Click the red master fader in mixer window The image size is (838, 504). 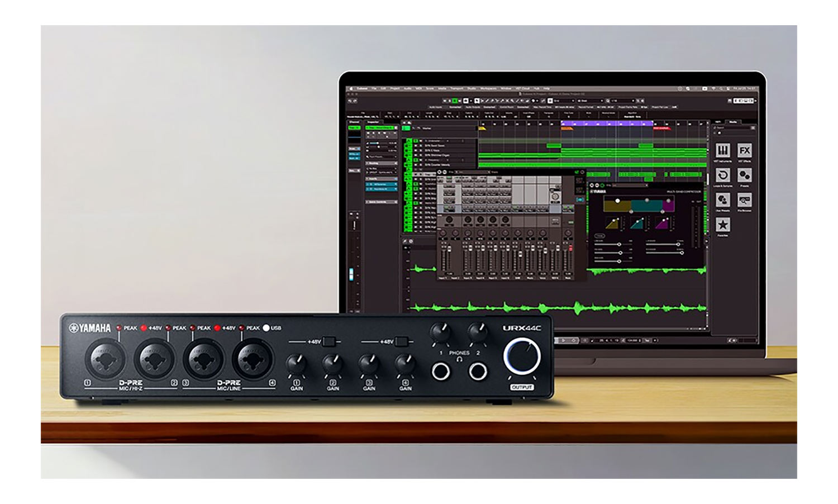pos(570,248)
